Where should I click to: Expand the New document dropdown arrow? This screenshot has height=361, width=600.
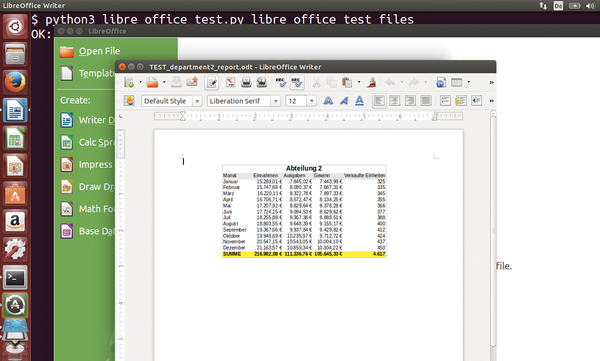point(140,82)
